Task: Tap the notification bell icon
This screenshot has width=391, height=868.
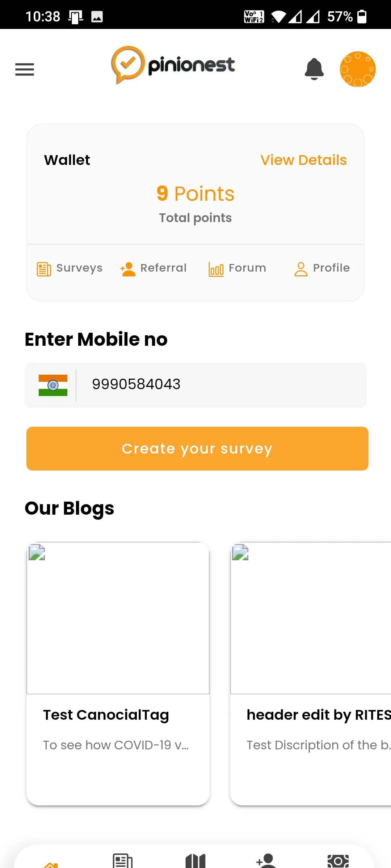Action: point(314,69)
